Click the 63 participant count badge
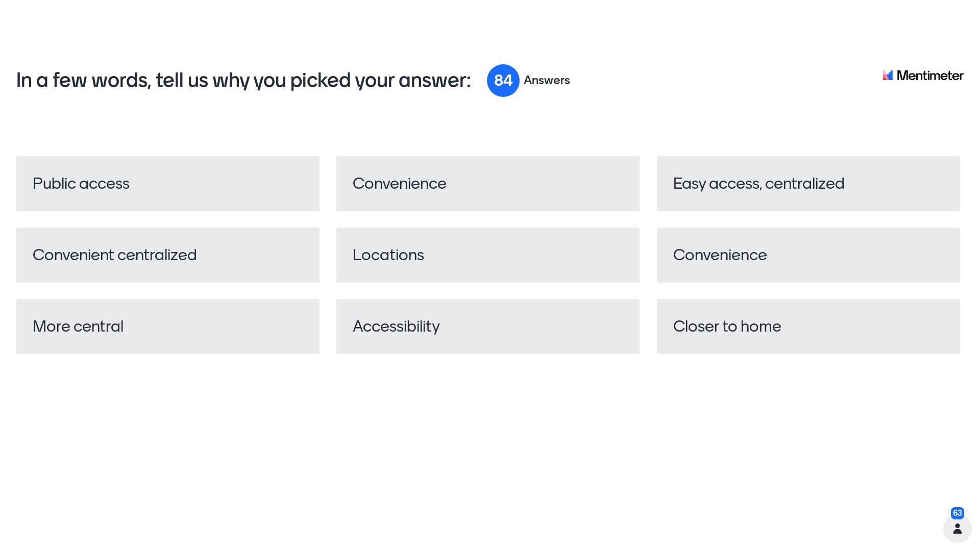The image size is (980, 551). click(x=957, y=513)
